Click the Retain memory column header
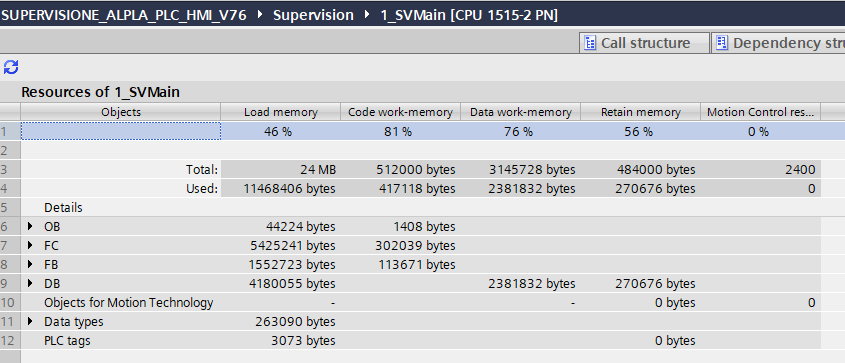The width and height of the screenshot is (845, 363). (641, 112)
